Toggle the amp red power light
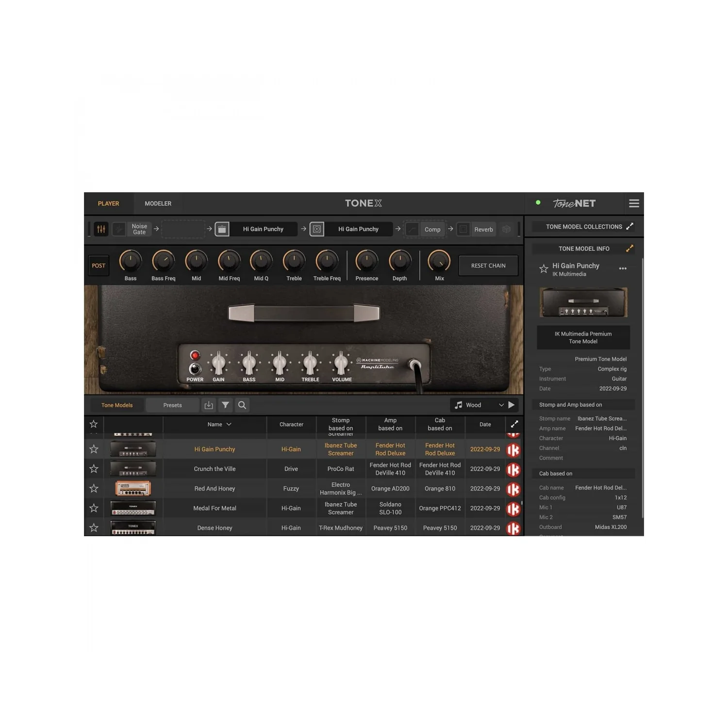The width and height of the screenshot is (728, 728). click(x=195, y=355)
